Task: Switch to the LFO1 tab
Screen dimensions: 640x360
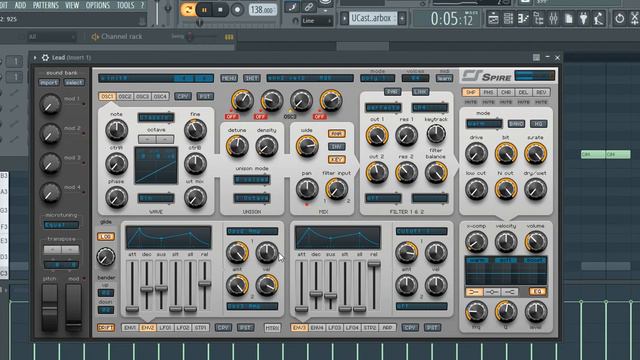Action: pyautogui.click(x=165, y=328)
